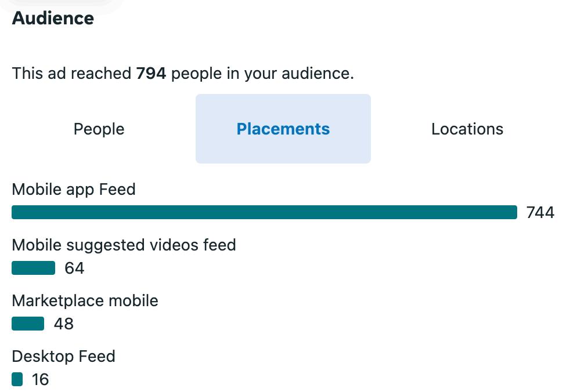Click the small Desktop Feed bar

pyautogui.click(x=17, y=379)
